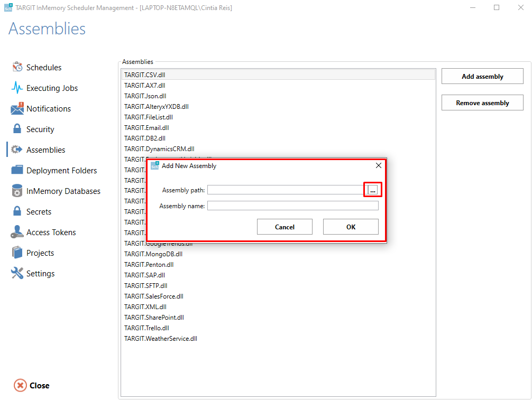The image size is (532, 400).
Task: Open the Projects section
Action: pos(40,253)
